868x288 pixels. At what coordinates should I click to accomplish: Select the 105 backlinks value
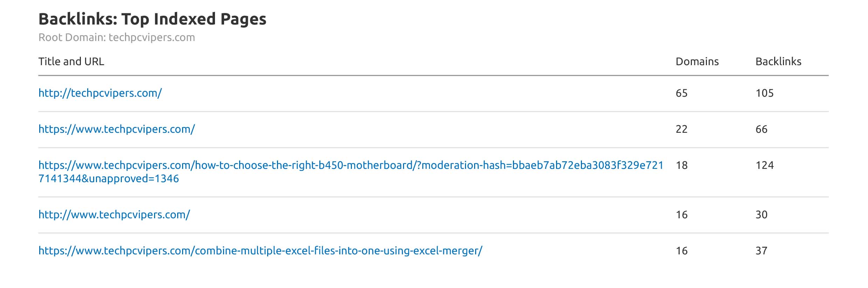[x=764, y=93]
